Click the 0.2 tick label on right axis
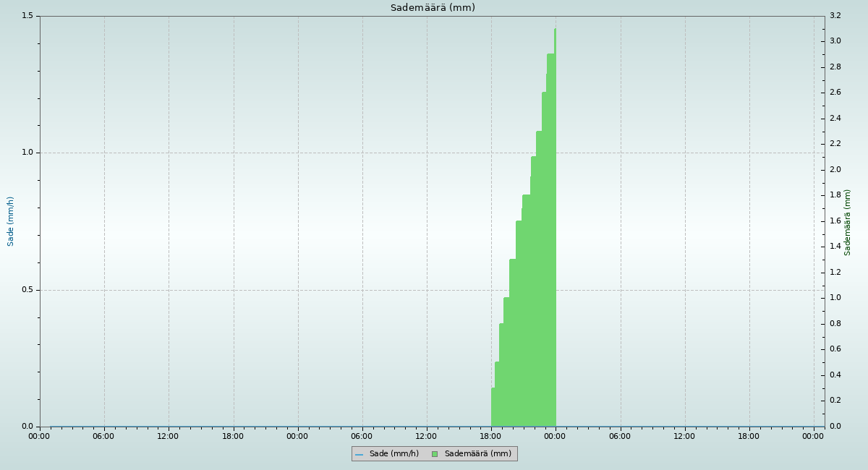The image size is (868, 470). [x=835, y=401]
